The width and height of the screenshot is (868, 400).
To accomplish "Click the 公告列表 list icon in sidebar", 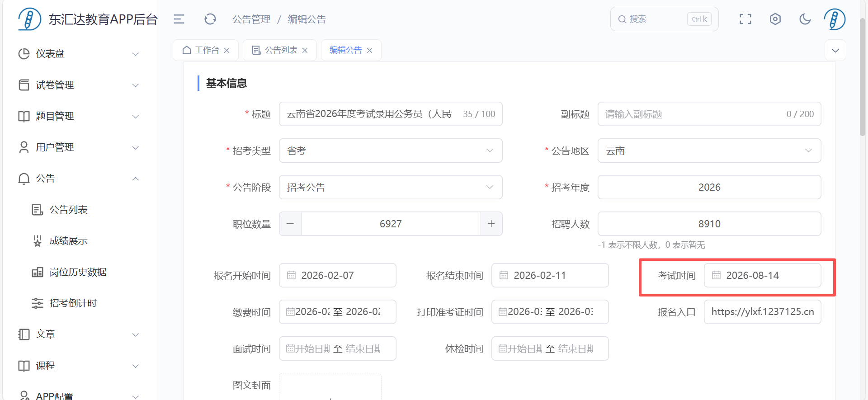I will coord(38,210).
